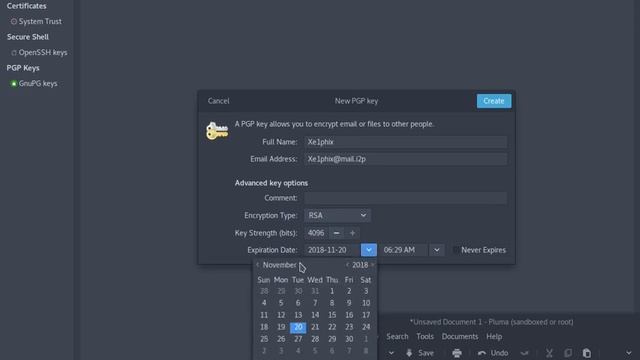Image resolution: width=640 pixels, height=360 pixels.
Task: Click the Print icon in Pluma toolbar
Action: [x=457, y=353]
